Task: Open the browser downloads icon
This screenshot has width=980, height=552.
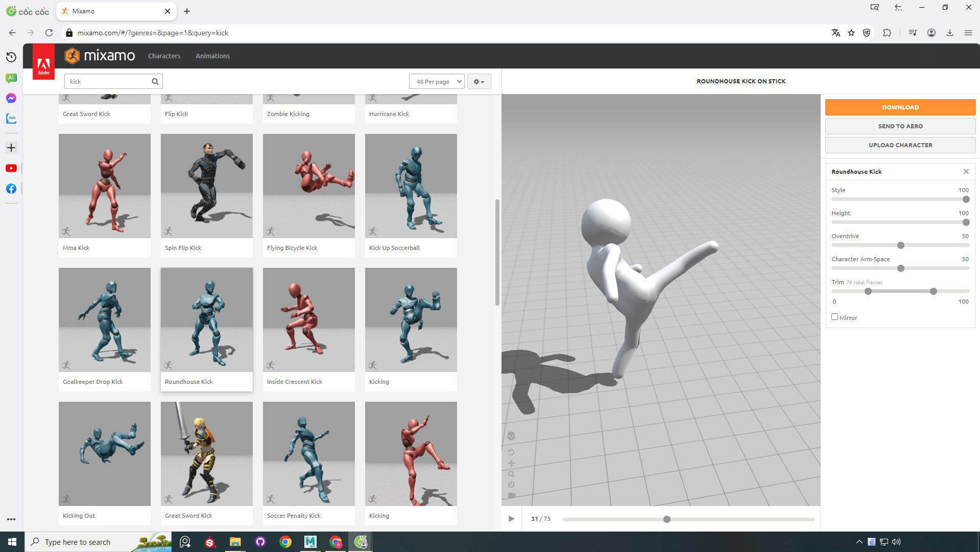Action: (950, 33)
